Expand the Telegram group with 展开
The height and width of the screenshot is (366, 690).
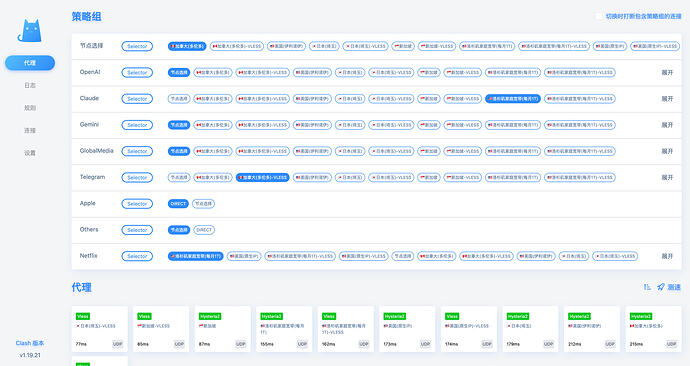668,178
